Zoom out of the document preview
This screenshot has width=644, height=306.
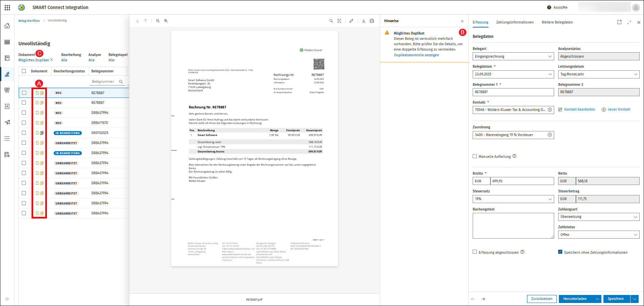point(158,21)
